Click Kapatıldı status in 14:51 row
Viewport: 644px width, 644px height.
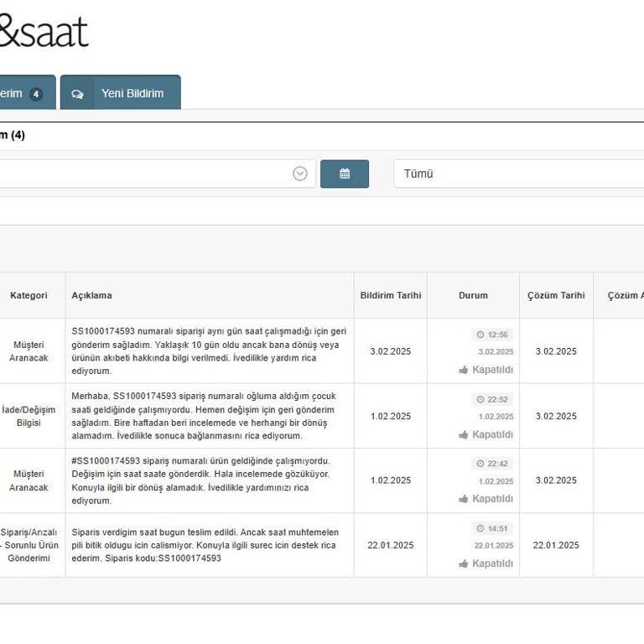[x=492, y=563]
